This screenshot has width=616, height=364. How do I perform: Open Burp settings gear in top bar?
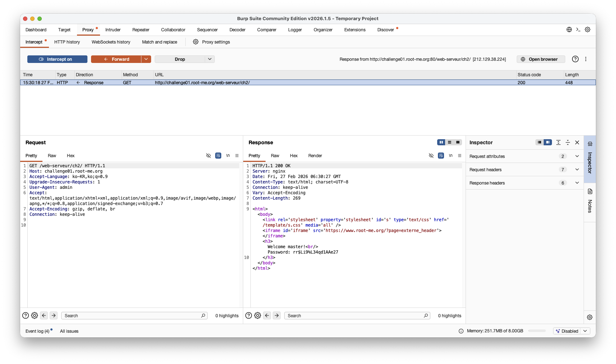[588, 29]
